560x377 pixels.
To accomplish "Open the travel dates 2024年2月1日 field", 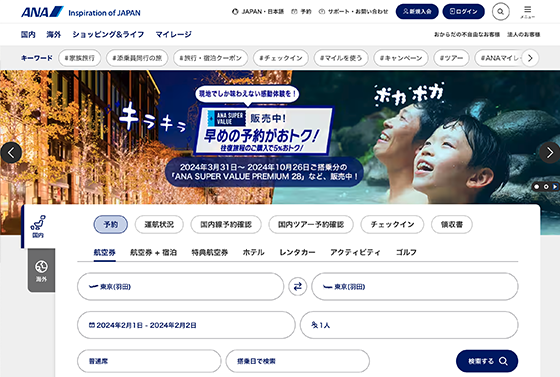I will [186, 325].
